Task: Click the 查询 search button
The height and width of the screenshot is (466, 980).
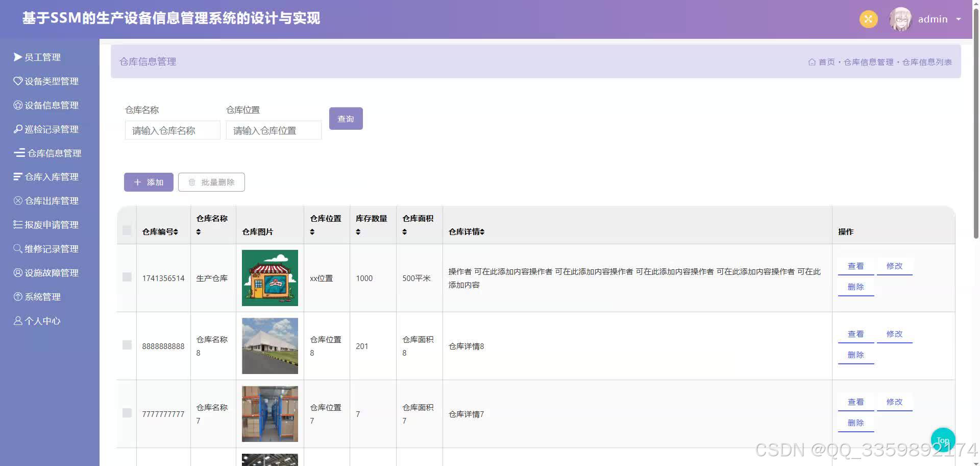Action: coord(346,119)
